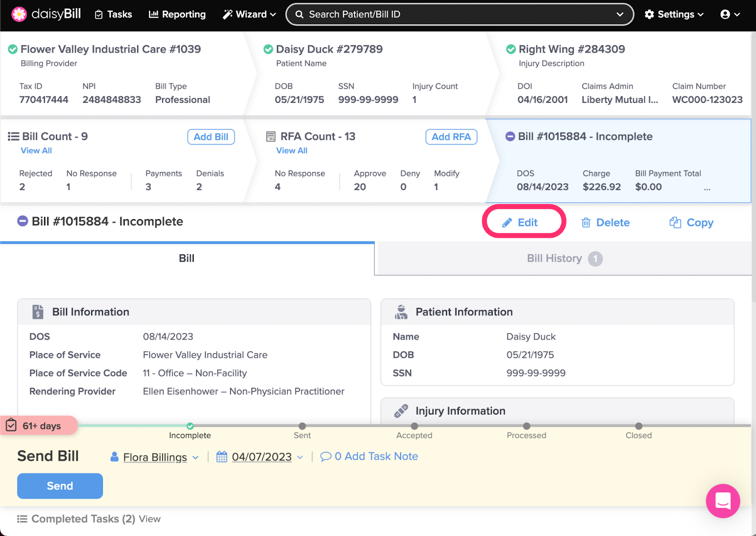Click View All under Bill Count
The height and width of the screenshot is (536, 756).
pyautogui.click(x=36, y=150)
